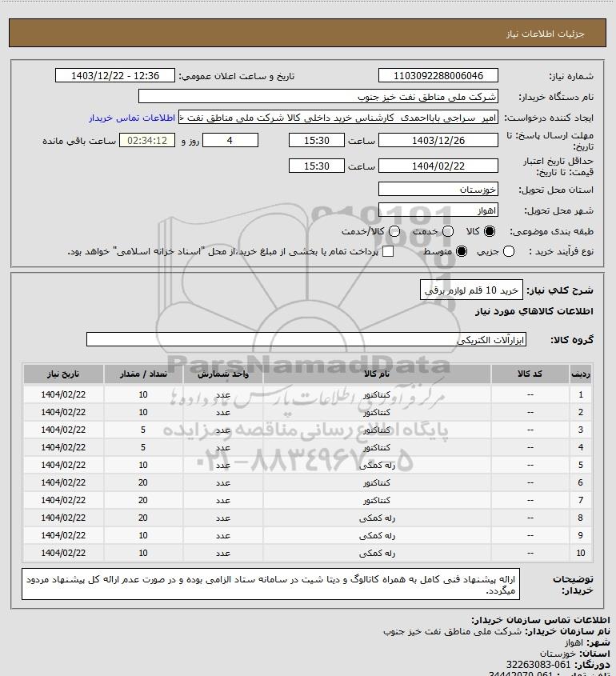This screenshot has height=676, width=616.
Task: Click the deadline hour field on the 1403/12/26 row
Action: point(317,140)
